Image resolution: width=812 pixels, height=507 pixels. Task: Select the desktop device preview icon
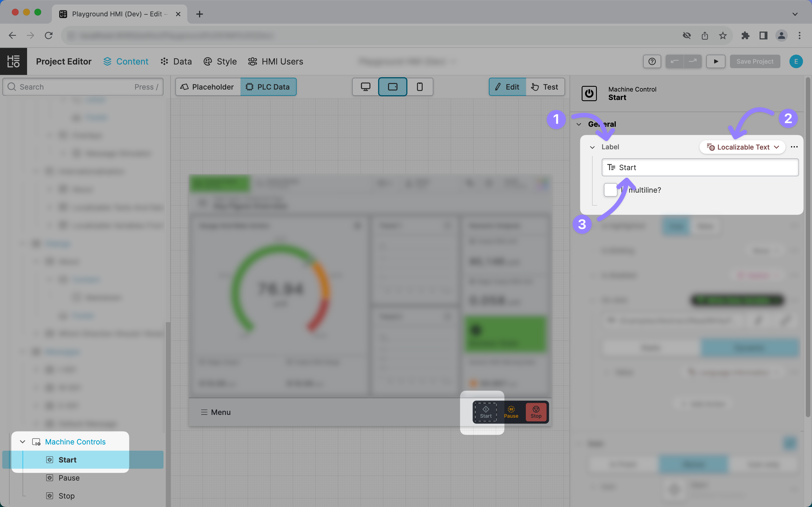[x=365, y=87]
